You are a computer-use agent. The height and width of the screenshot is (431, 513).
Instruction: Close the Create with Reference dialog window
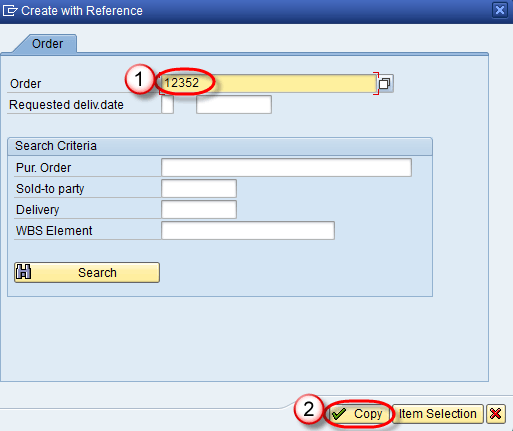(500, 10)
